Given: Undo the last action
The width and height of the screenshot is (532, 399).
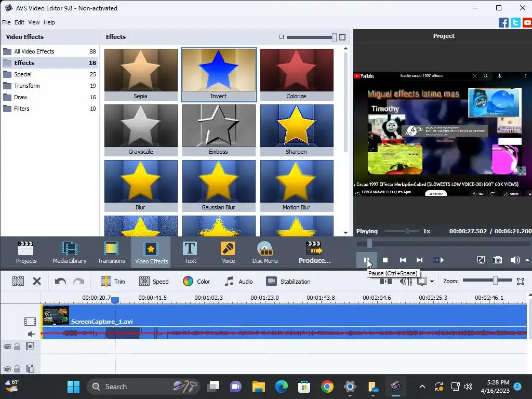Looking at the screenshot, I should click(x=60, y=281).
